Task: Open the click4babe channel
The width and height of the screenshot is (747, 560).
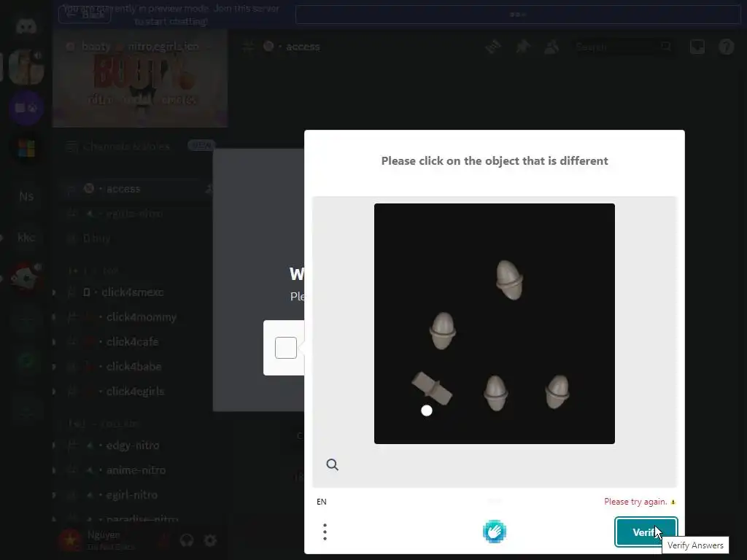Action: 136,366
